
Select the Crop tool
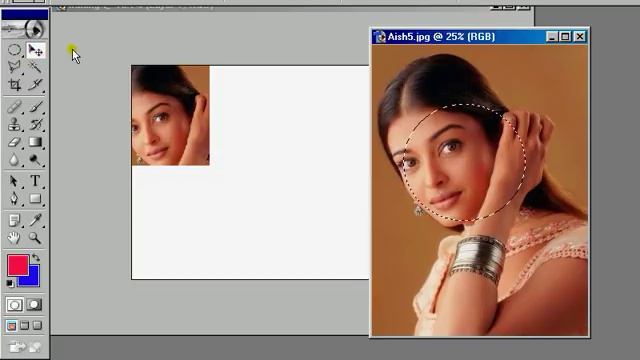click(14, 84)
